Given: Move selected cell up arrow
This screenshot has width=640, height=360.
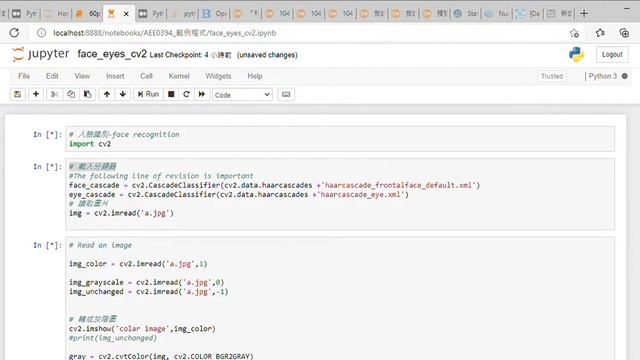Looking at the screenshot, I should 107,94.
